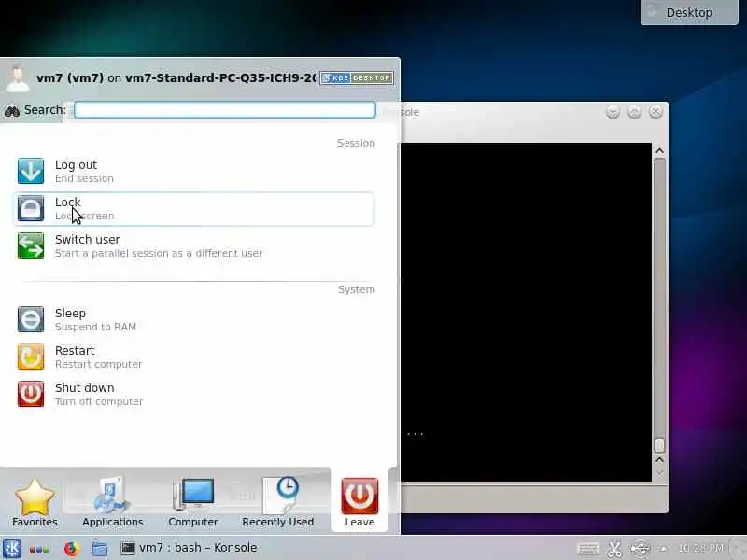Image resolution: width=747 pixels, height=560 pixels.
Task: Select the Leave tab
Action: click(359, 502)
